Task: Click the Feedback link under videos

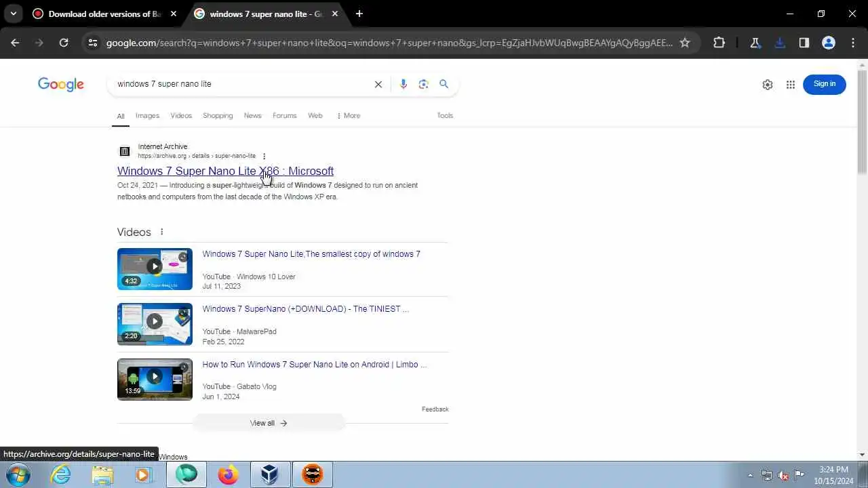Action: [435, 409]
